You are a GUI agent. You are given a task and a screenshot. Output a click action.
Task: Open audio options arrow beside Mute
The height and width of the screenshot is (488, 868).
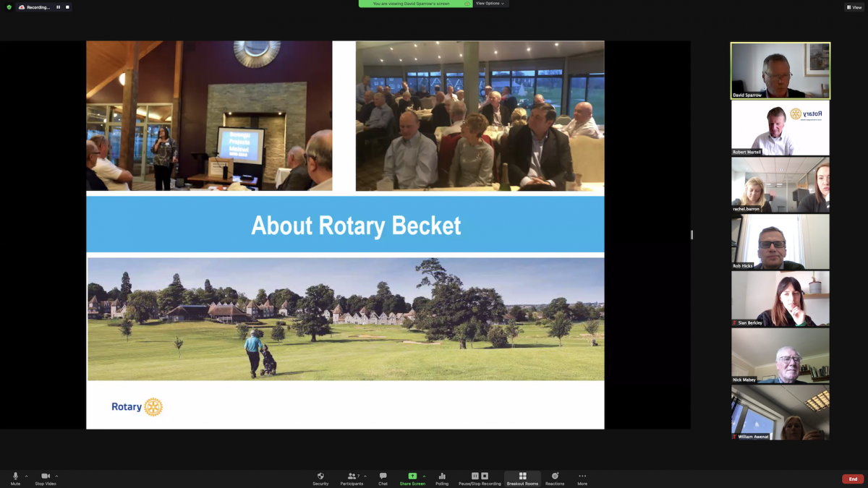coord(27,476)
